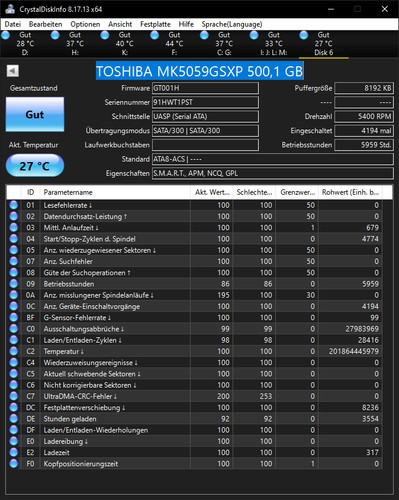Click status icon of wiederzugewiesener Sektoren row
399x500 pixels.
click(x=14, y=250)
